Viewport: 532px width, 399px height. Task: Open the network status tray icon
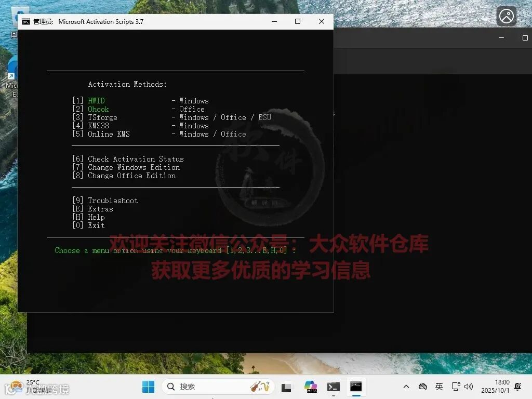click(456, 387)
